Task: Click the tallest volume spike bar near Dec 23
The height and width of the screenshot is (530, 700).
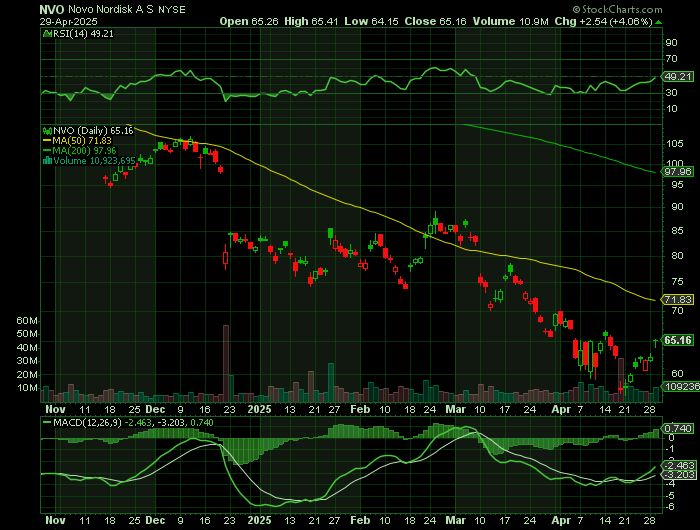Action: (226, 363)
